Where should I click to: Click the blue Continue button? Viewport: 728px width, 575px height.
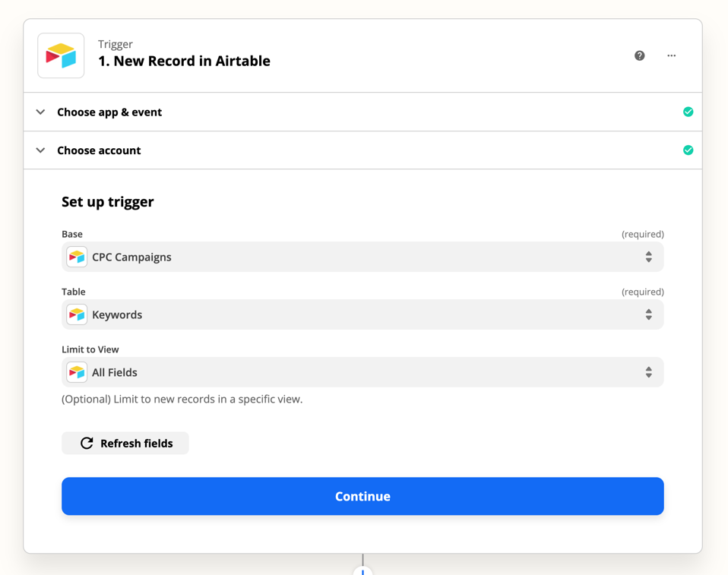[x=362, y=496]
